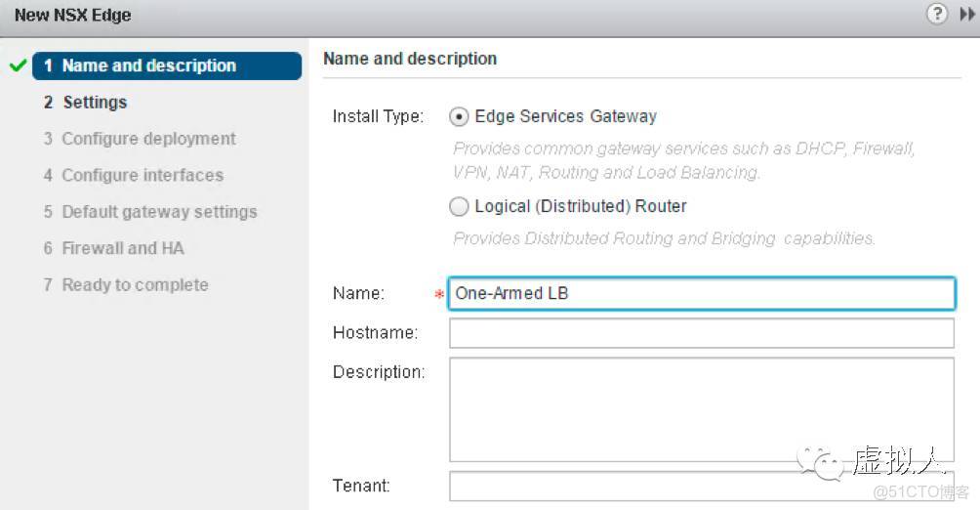Click the Name field containing One-Armed LB

701,294
